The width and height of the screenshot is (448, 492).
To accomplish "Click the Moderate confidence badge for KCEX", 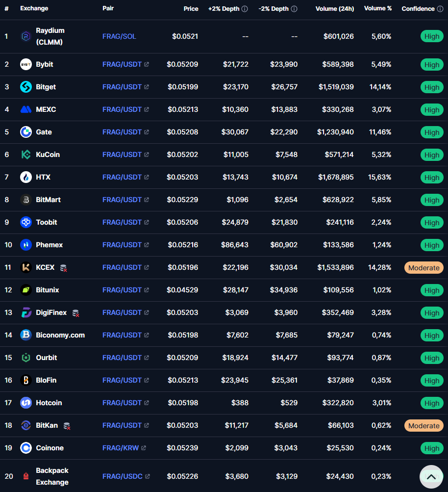I will (x=423, y=268).
